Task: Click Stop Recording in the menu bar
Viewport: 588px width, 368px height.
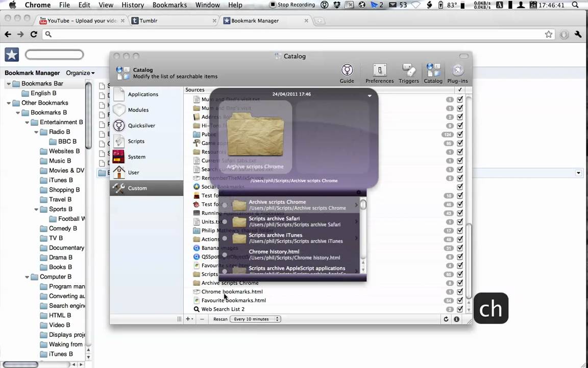Action: 292,5
